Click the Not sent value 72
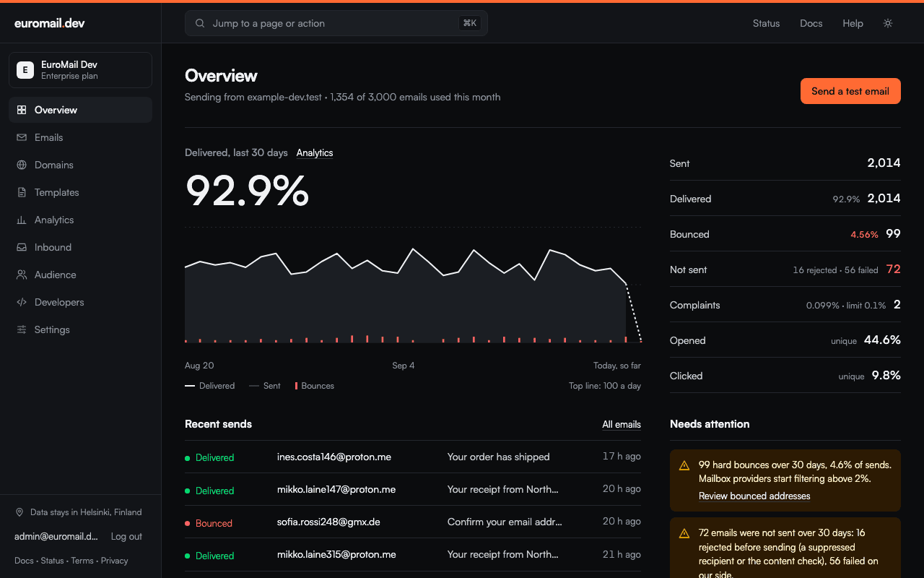The height and width of the screenshot is (578, 924). tap(893, 269)
